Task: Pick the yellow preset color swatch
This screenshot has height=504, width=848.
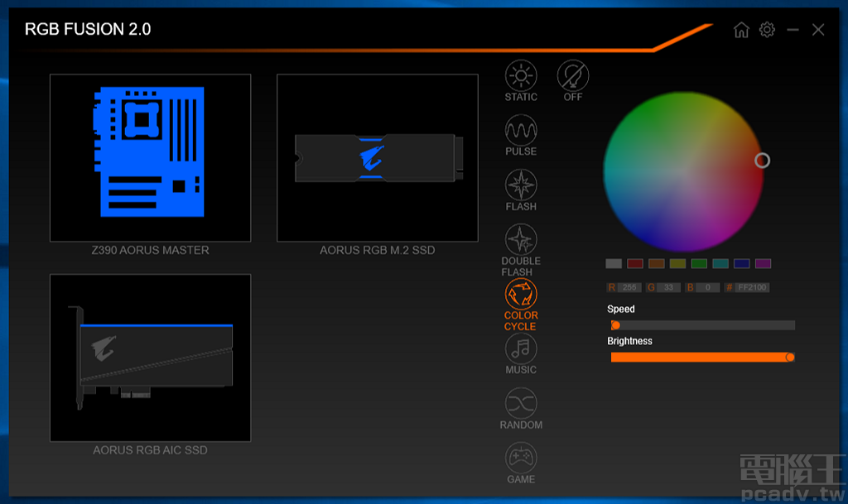Action: click(677, 264)
